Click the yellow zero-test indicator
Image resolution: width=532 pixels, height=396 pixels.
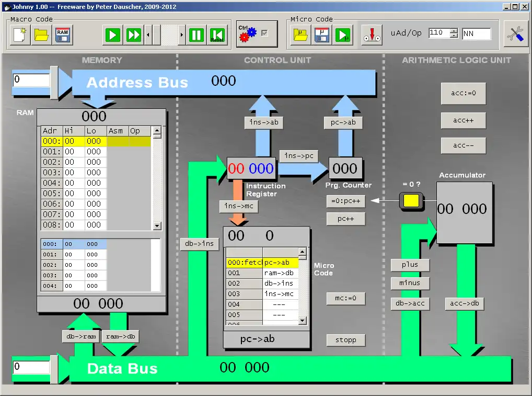[411, 200]
